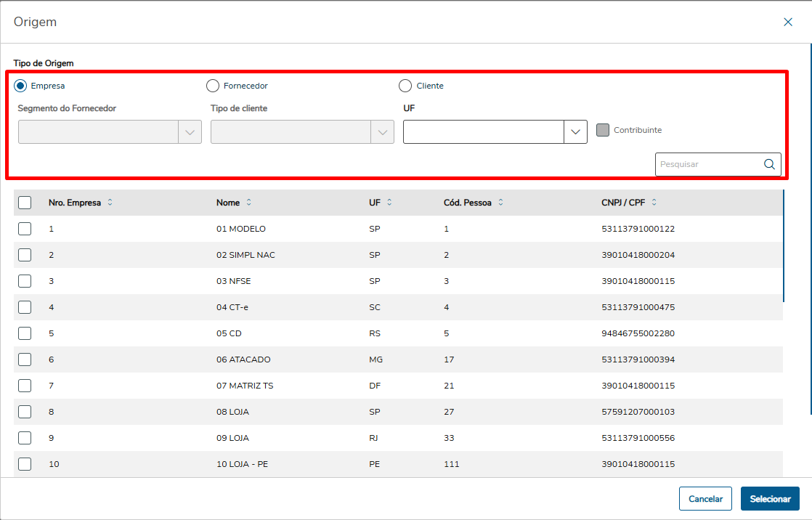Image resolution: width=812 pixels, height=520 pixels.
Task: Click the name 09 LOJA
Action: coord(232,438)
